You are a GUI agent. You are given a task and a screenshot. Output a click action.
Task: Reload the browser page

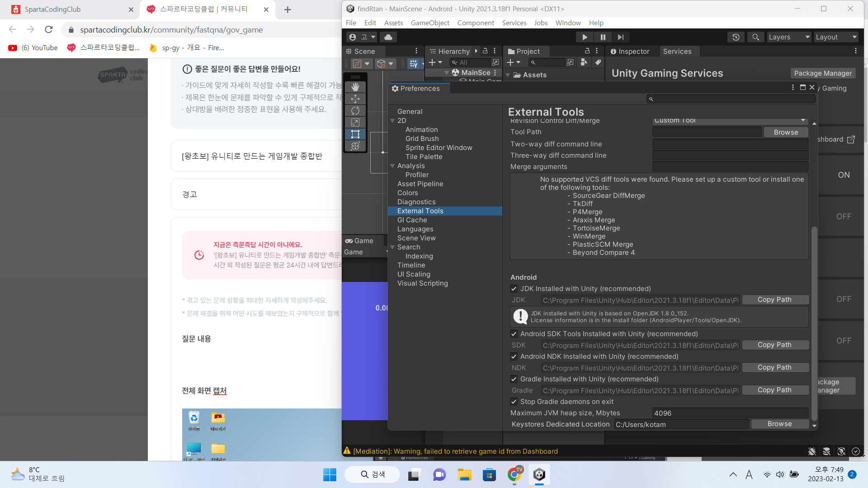click(49, 29)
